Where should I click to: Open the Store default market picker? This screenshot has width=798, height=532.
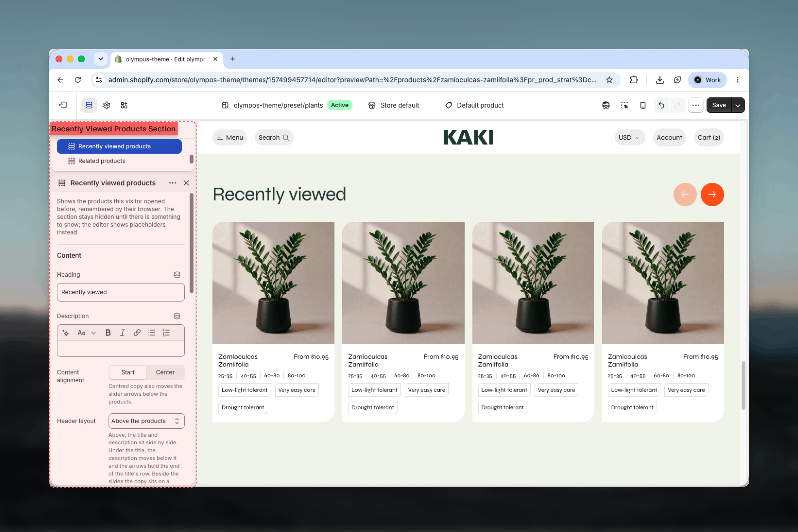[394, 105]
